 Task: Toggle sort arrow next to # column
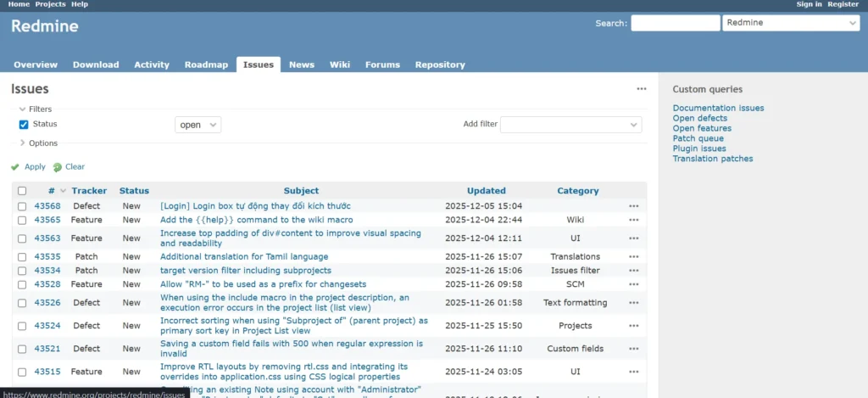coord(63,191)
